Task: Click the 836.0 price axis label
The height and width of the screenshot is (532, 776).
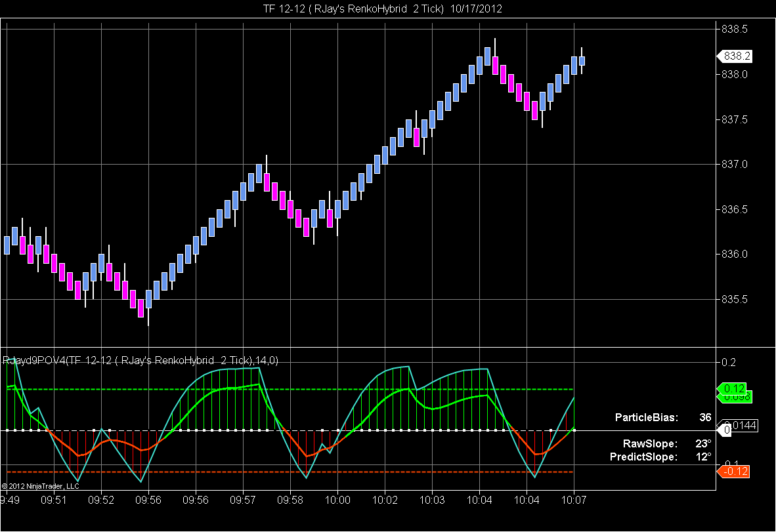Action: (735, 254)
